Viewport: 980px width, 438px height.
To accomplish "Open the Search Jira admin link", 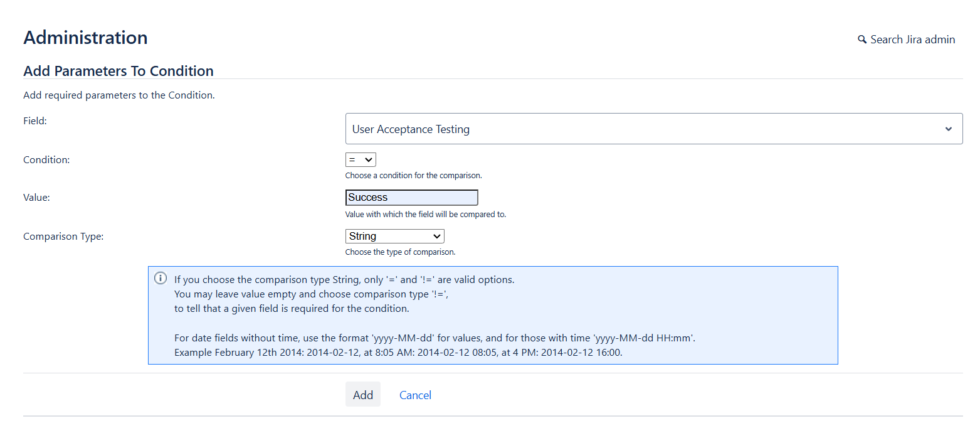I will [912, 40].
